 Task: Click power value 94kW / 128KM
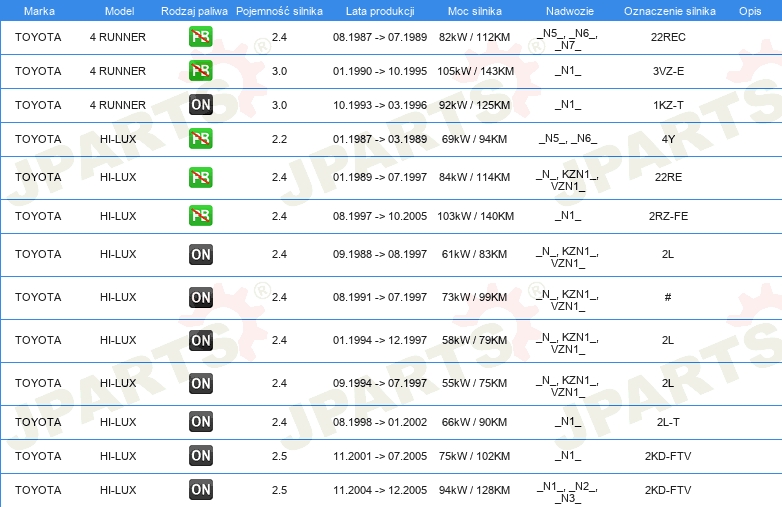[x=474, y=490]
